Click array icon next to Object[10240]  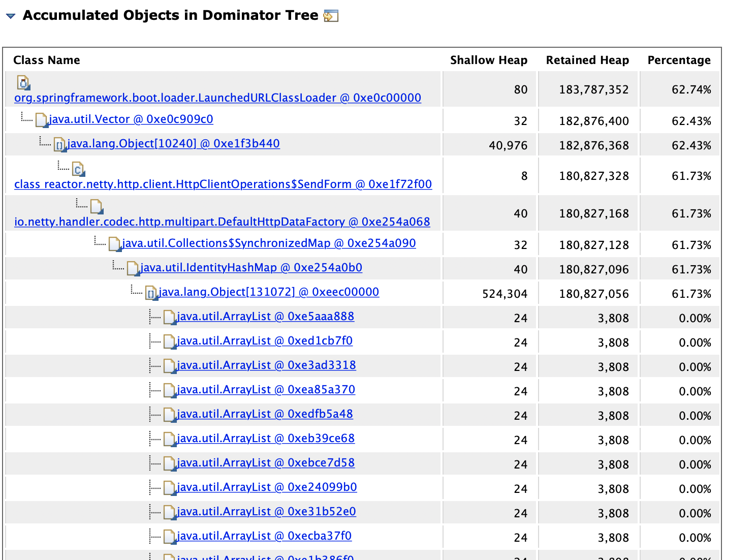pyautogui.click(x=60, y=144)
